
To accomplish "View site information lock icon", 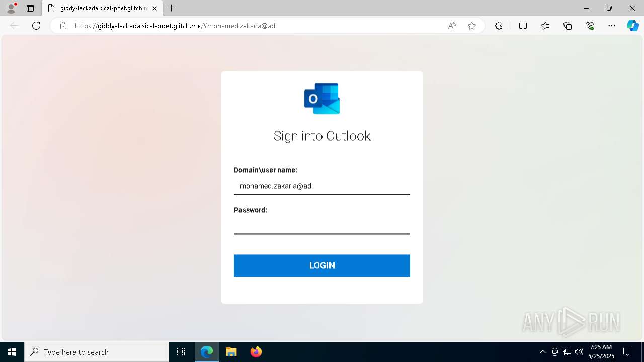I will click(x=63, y=26).
